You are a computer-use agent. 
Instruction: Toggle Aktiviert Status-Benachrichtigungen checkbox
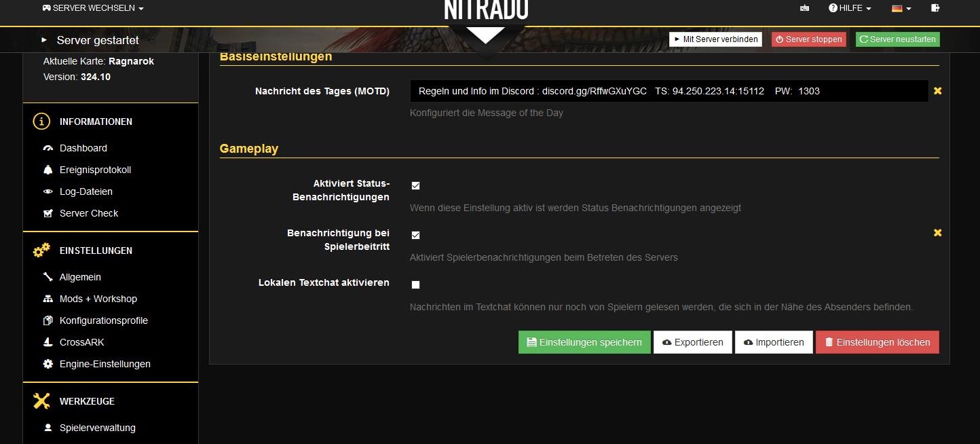point(415,185)
